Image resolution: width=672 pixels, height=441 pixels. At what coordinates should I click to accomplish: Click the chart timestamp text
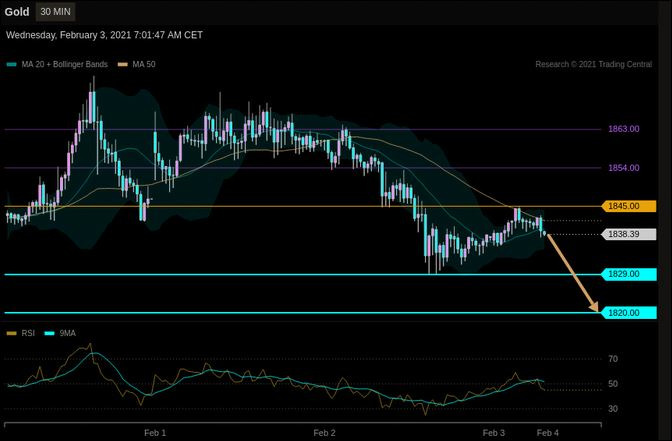[x=104, y=35]
